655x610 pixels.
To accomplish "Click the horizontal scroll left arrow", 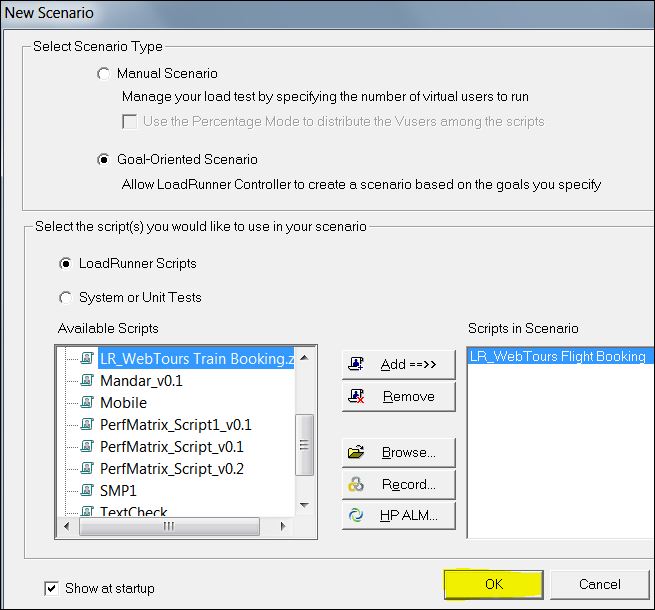I will click(x=67, y=526).
